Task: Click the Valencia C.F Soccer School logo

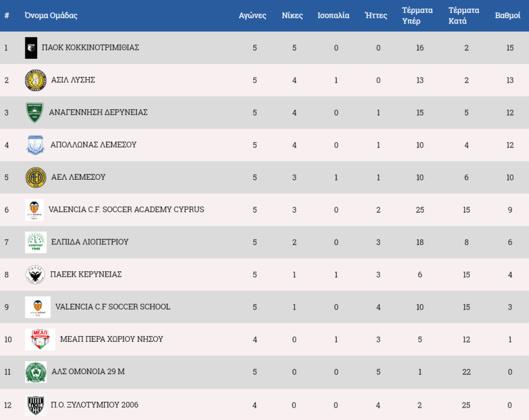Action: (x=38, y=307)
